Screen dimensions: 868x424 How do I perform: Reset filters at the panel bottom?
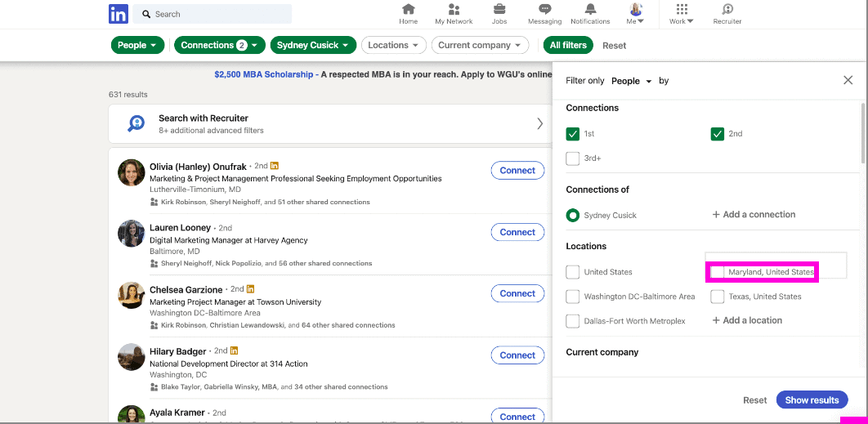(x=755, y=400)
